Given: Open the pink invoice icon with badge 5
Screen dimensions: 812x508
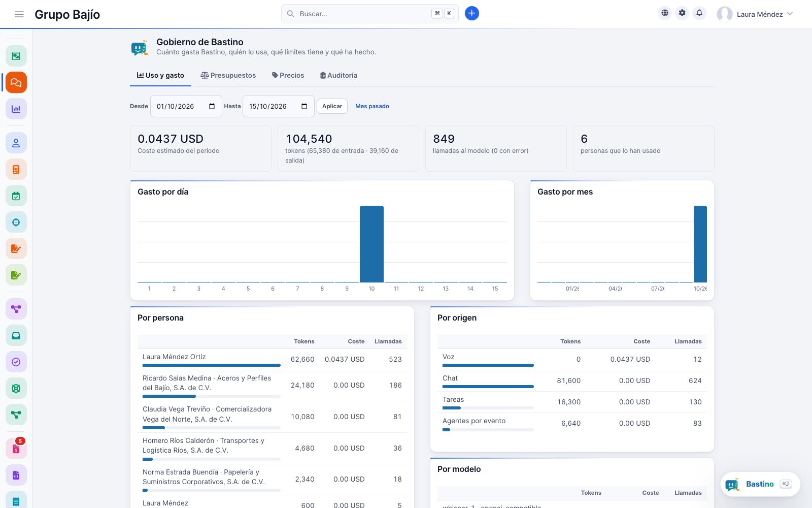Looking at the screenshot, I should click(16, 449).
